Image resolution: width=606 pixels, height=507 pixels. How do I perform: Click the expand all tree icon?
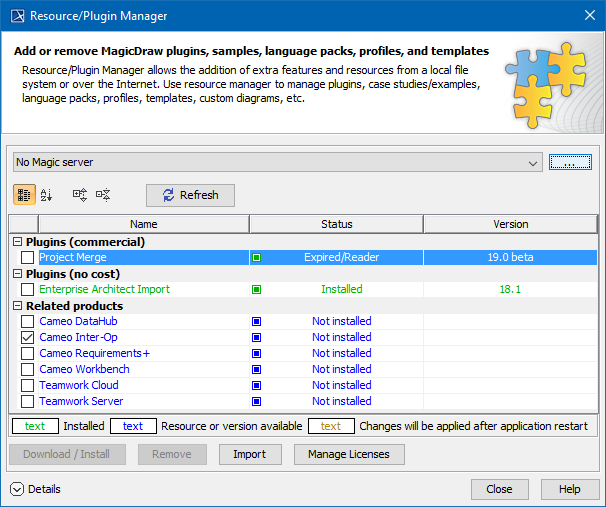[80, 194]
